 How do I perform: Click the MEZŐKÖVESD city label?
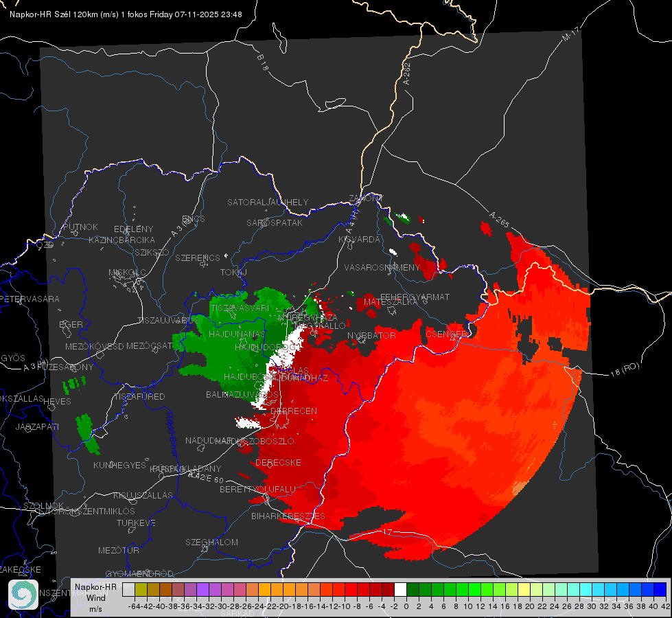click(x=94, y=346)
